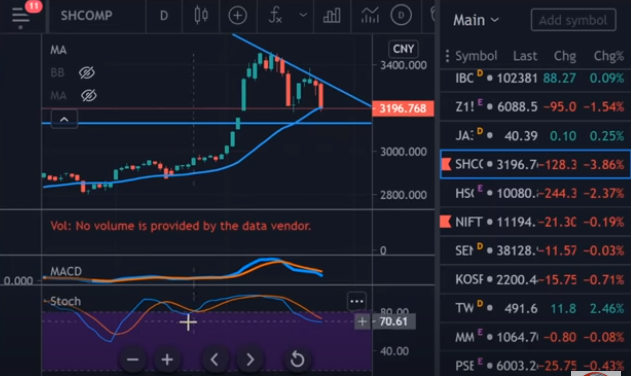Sort the watchlist by Symbol column
Screen dimensions: 631x376
point(476,56)
